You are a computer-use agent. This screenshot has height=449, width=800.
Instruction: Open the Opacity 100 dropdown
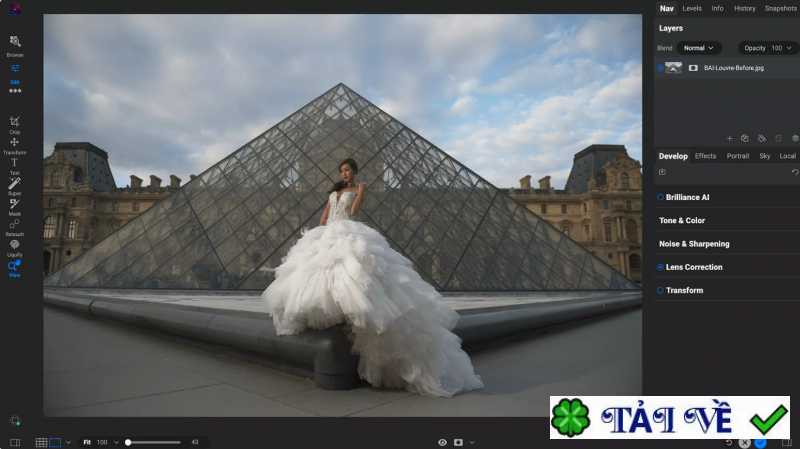click(768, 48)
